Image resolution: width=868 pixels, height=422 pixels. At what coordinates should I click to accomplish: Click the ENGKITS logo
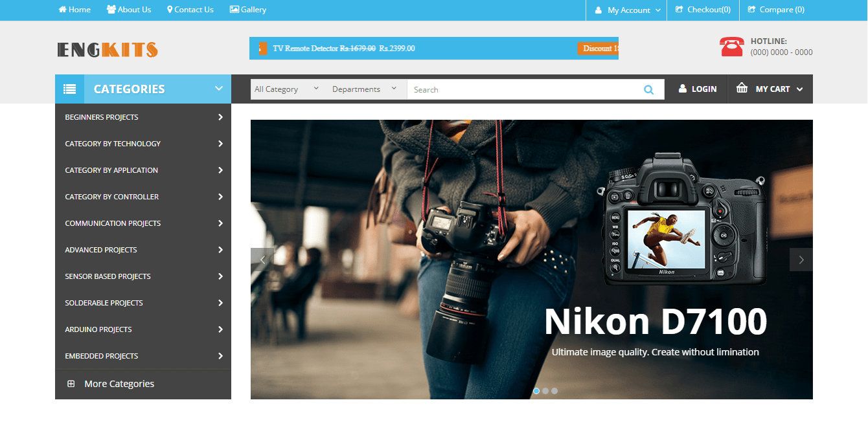pyautogui.click(x=108, y=49)
